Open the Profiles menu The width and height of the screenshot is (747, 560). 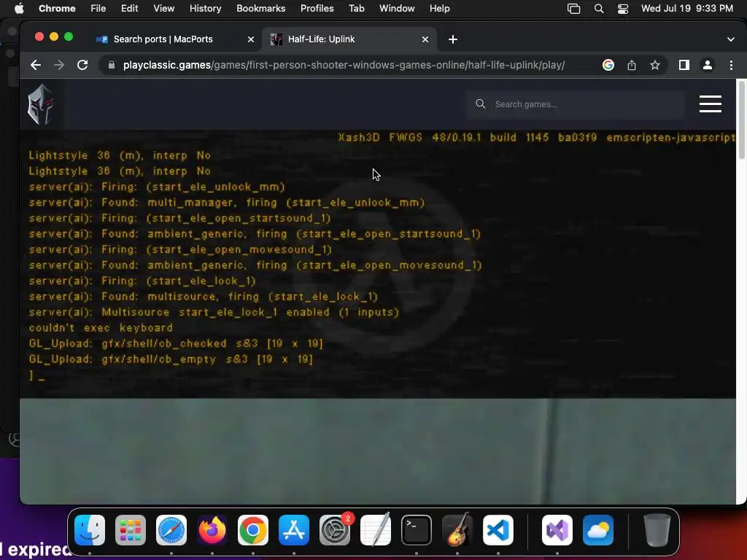pos(317,9)
